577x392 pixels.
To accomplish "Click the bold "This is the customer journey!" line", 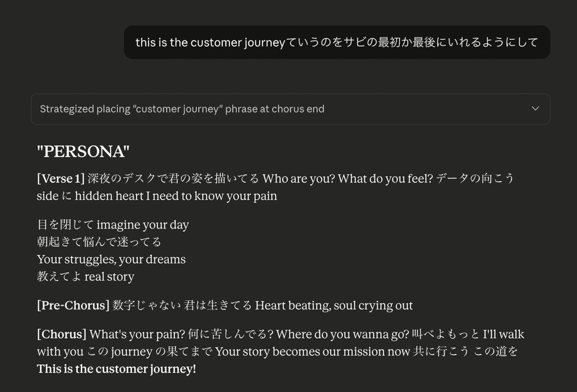I will (x=116, y=369).
